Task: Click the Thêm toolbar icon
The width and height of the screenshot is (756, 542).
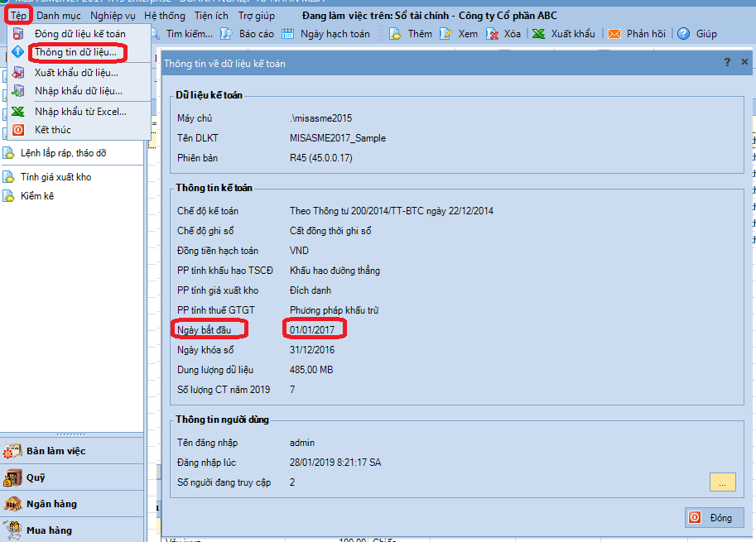Action: tap(395, 34)
